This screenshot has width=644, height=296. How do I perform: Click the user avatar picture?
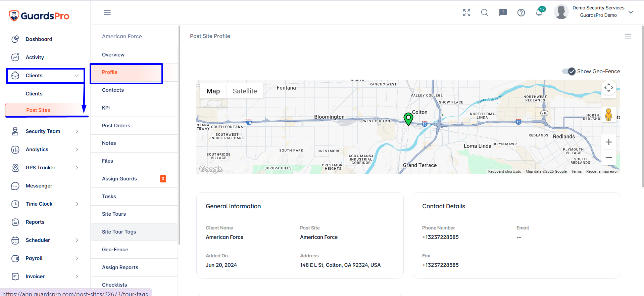point(561,12)
